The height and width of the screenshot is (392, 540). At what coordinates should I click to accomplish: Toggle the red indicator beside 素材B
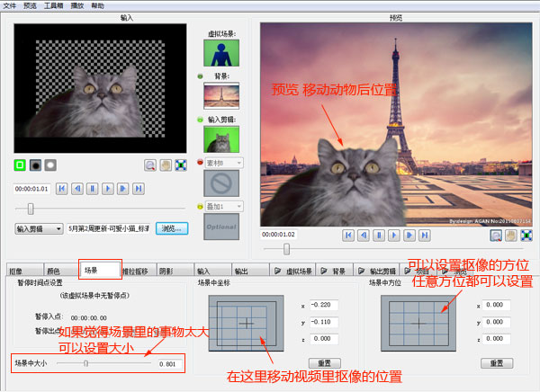click(200, 162)
